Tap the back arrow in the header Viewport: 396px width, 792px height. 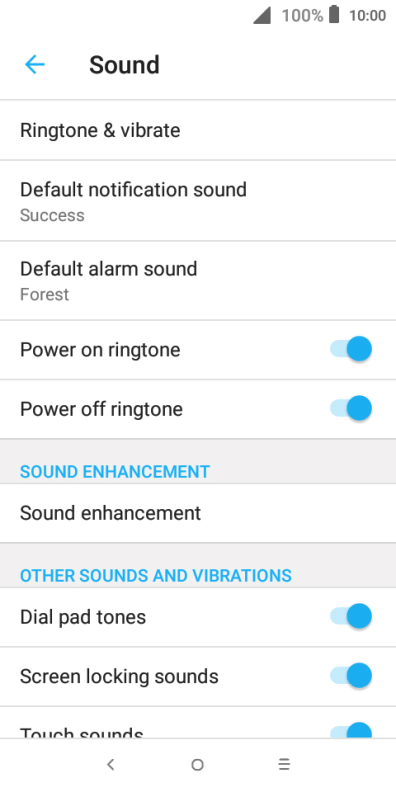pyautogui.click(x=35, y=65)
